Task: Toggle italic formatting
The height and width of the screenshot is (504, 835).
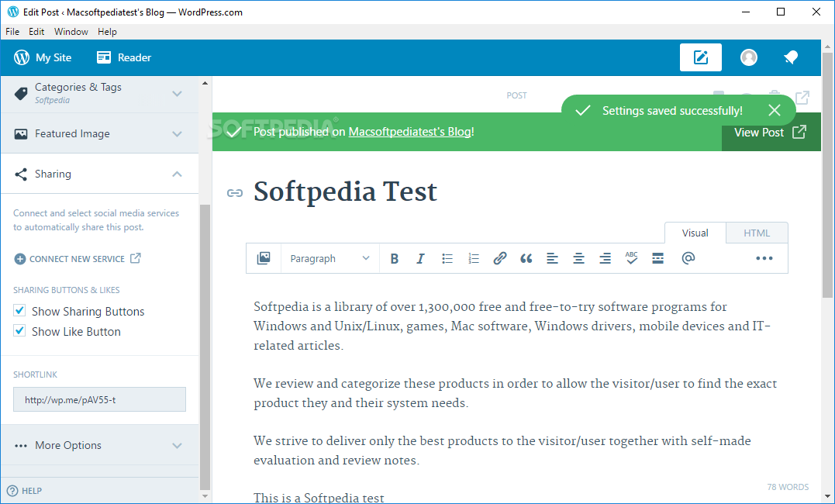Action: point(420,258)
